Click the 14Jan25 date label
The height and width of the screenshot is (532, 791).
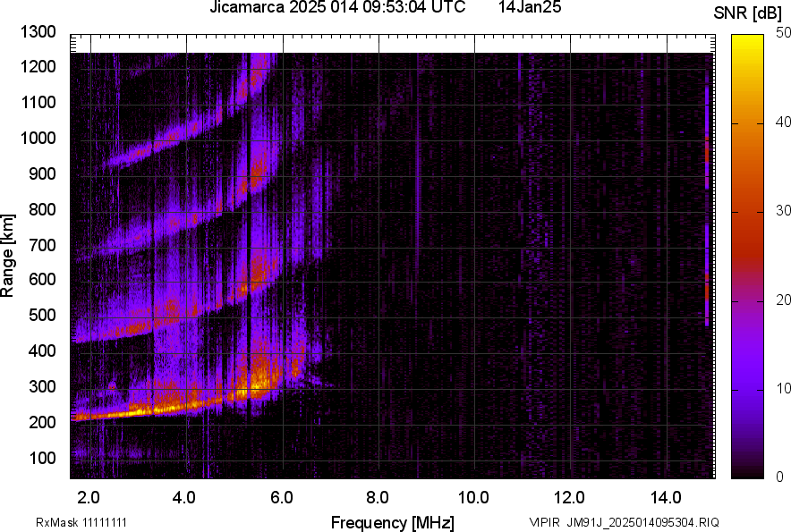[530, 7]
